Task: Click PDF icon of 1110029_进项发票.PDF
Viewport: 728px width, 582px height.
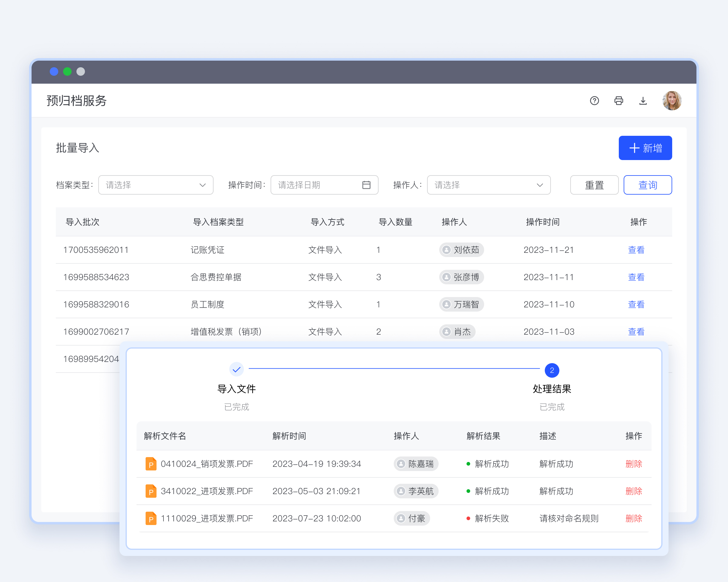Action: (150, 518)
